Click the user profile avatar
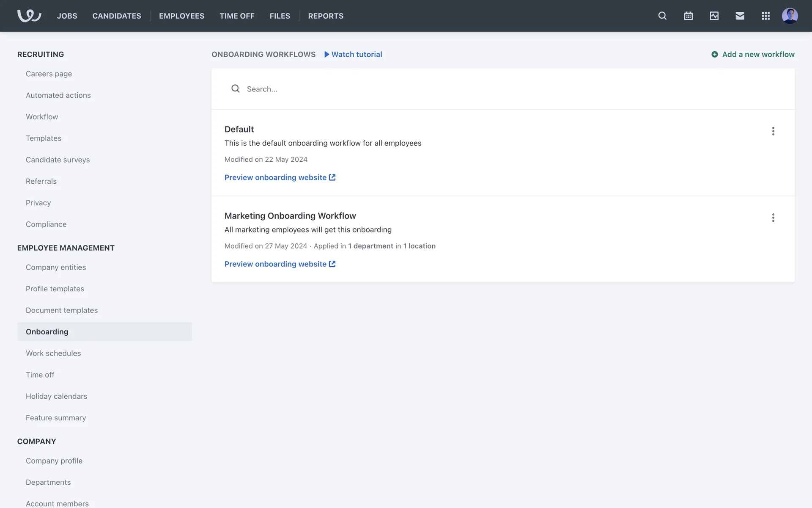 (790, 16)
